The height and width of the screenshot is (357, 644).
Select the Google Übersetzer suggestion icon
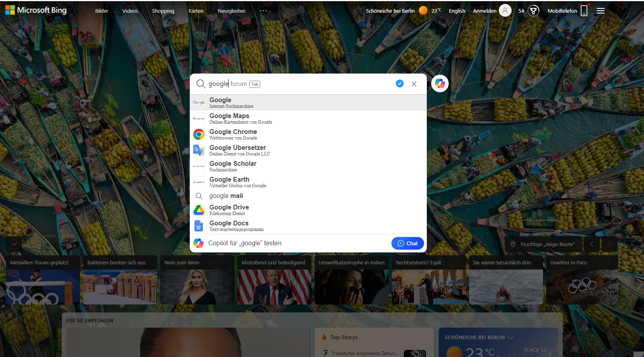[x=199, y=150]
